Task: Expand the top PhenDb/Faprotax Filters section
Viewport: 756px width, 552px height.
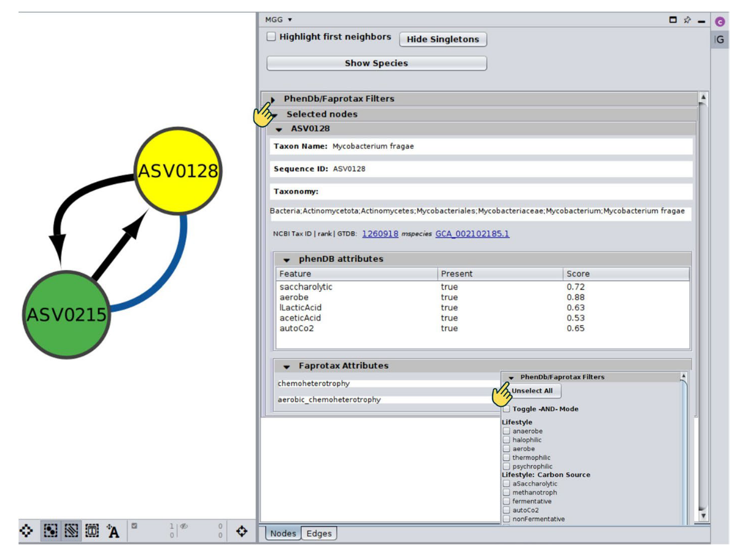Action: [273, 99]
